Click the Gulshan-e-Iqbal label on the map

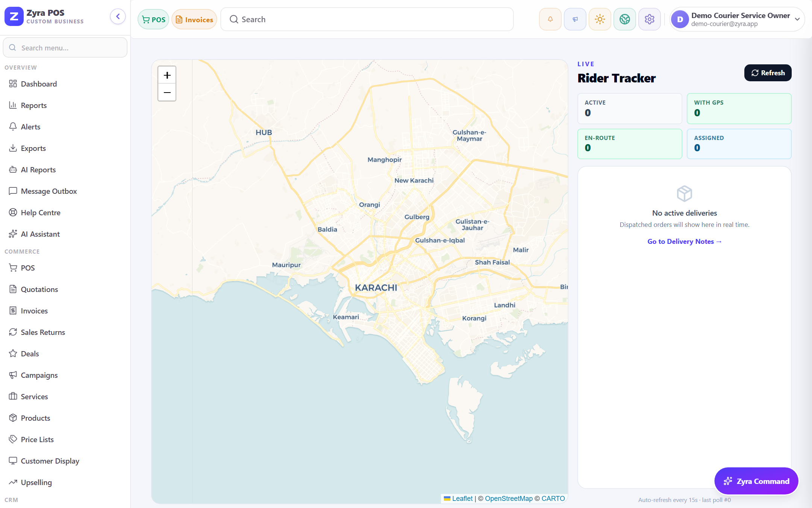tap(440, 240)
